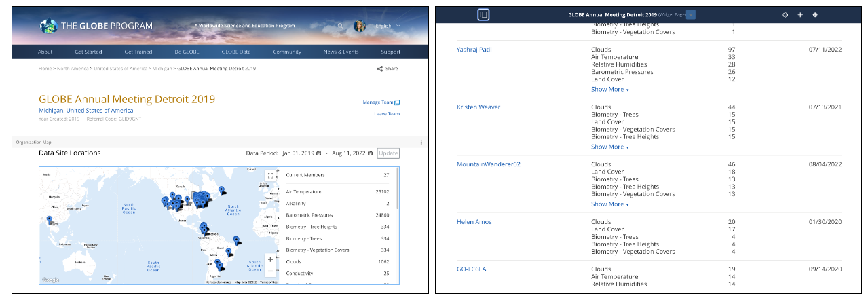Open the English language dropdown

click(388, 26)
